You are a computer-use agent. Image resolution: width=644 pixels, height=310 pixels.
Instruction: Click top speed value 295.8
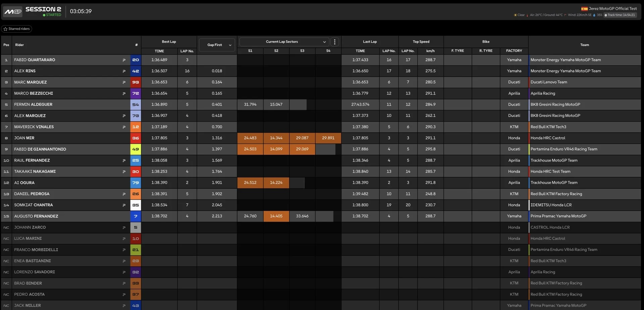click(x=430, y=149)
